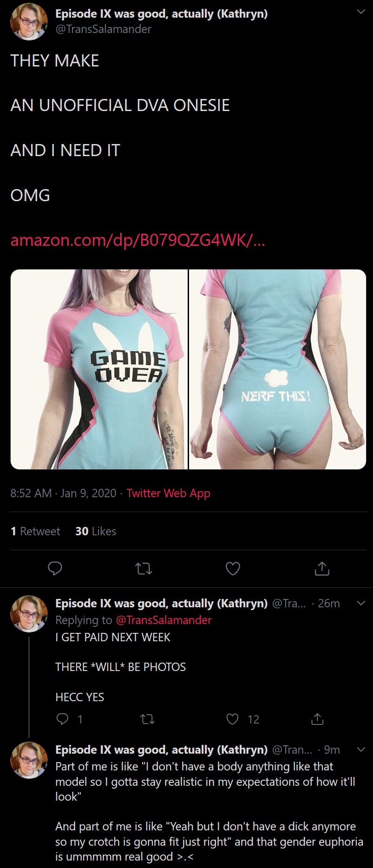Click the Twitter Web App link
Viewport: 373px width, 868px height.
click(168, 493)
